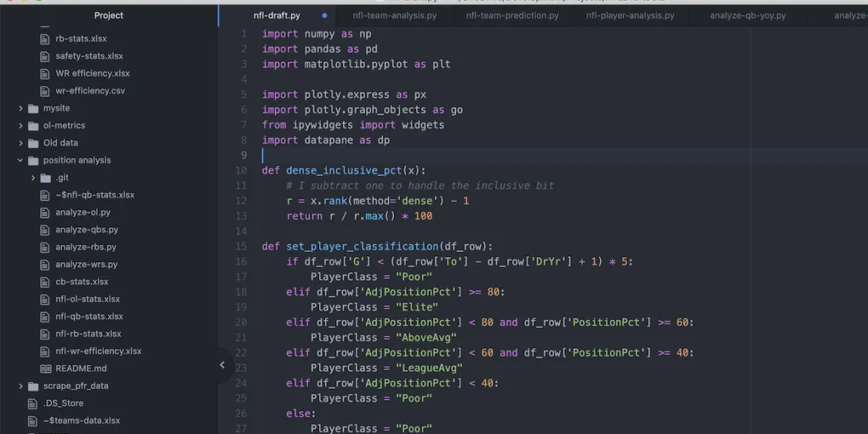The height and width of the screenshot is (434, 868).
Task: Select the analyze-qb-yoy.py tab
Action: (747, 15)
